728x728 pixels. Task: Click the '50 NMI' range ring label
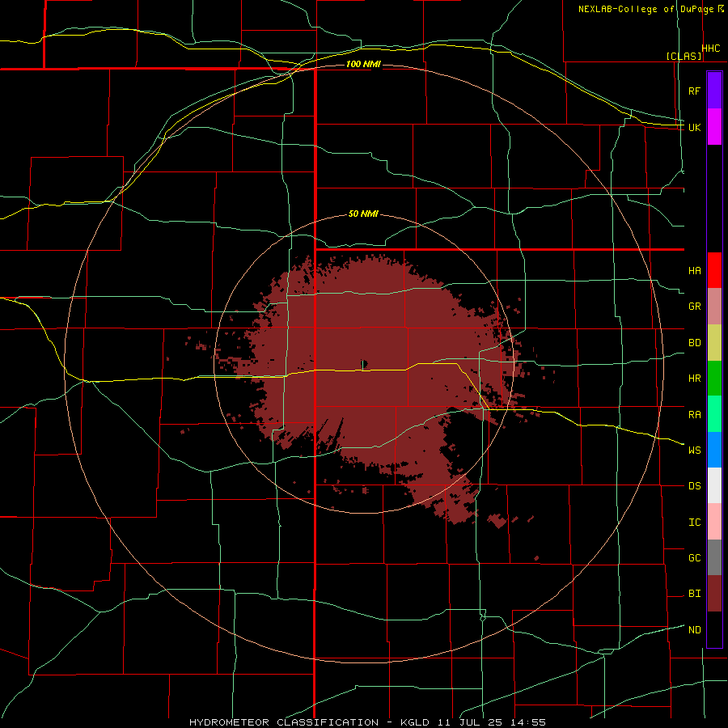coord(363,214)
